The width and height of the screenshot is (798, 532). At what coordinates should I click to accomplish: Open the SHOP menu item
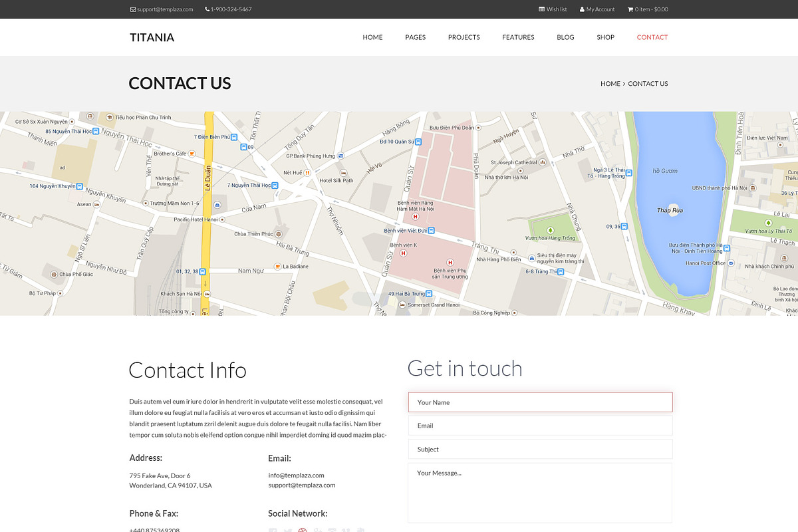pyautogui.click(x=605, y=37)
